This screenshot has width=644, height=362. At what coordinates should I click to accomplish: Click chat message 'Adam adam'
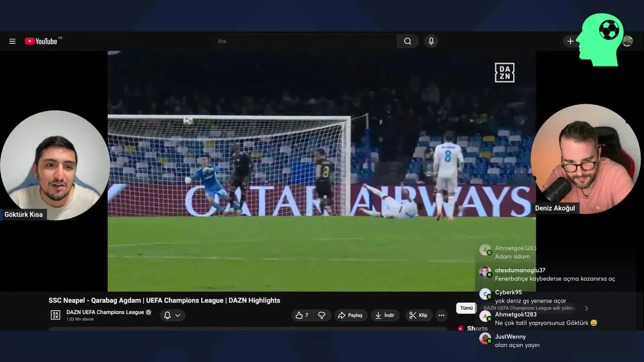[x=512, y=256]
